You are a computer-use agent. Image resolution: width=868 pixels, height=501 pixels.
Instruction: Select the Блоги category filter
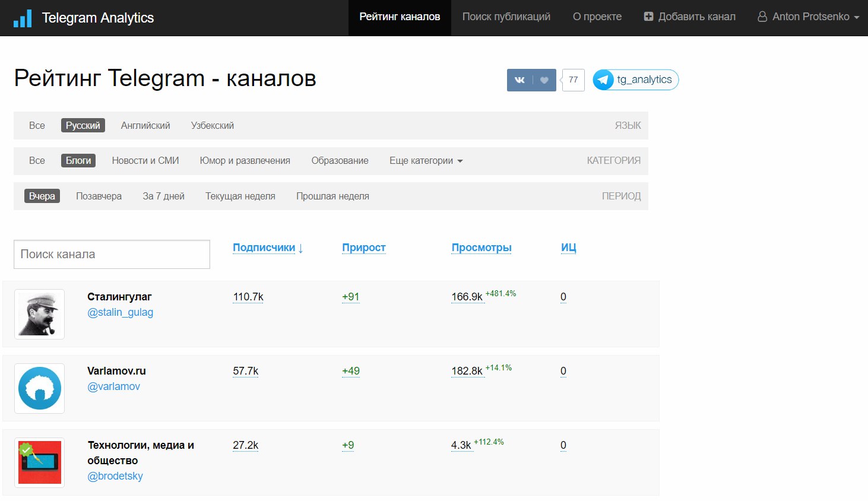point(78,161)
